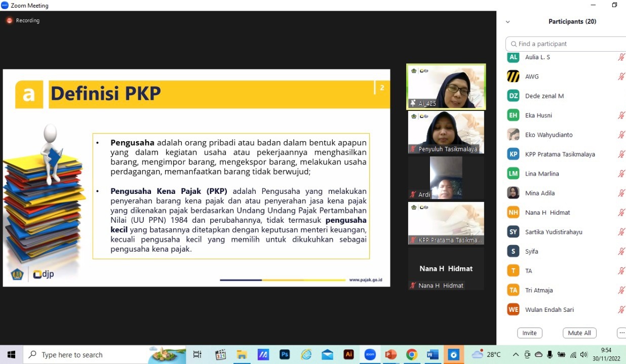Click the Invite button

[529, 333]
